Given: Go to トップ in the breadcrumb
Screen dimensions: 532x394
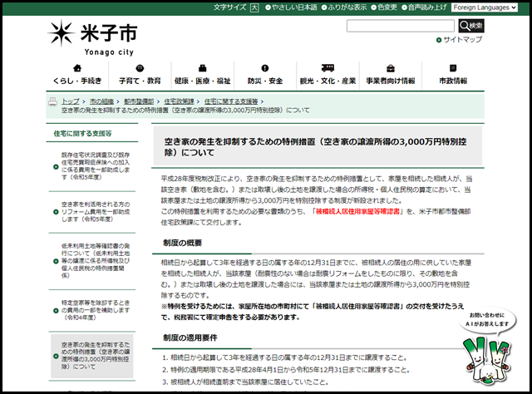Looking at the screenshot, I should (x=71, y=101).
